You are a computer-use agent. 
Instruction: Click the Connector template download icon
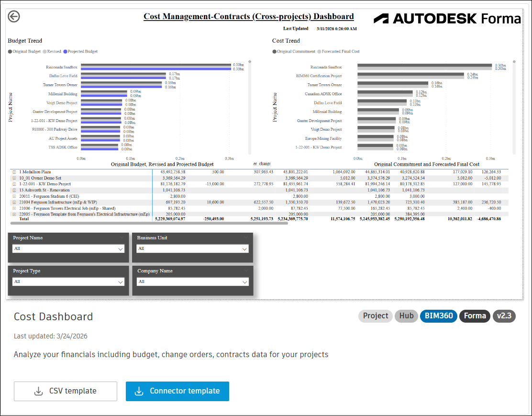[139, 391]
